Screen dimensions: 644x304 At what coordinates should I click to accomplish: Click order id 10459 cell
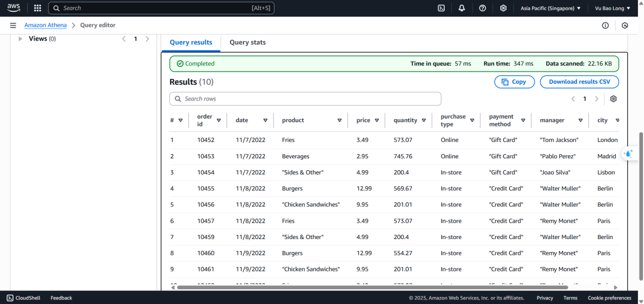(206, 237)
